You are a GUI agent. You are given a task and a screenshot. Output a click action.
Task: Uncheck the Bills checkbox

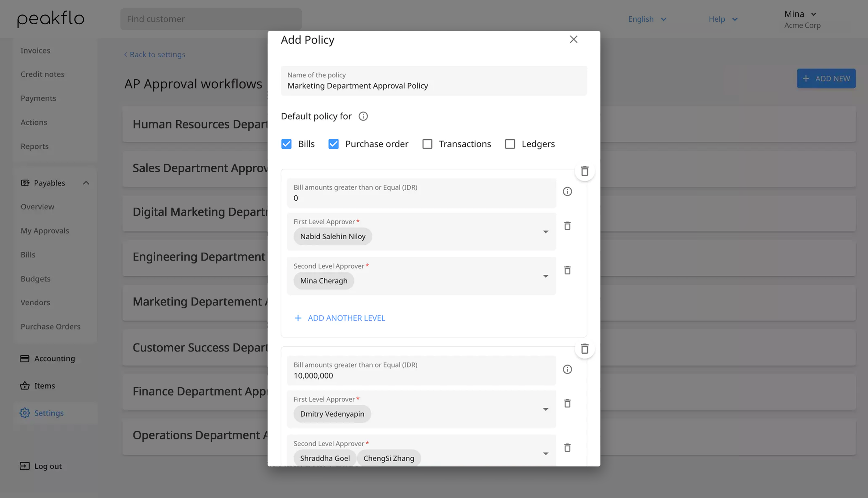click(x=286, y=144)
